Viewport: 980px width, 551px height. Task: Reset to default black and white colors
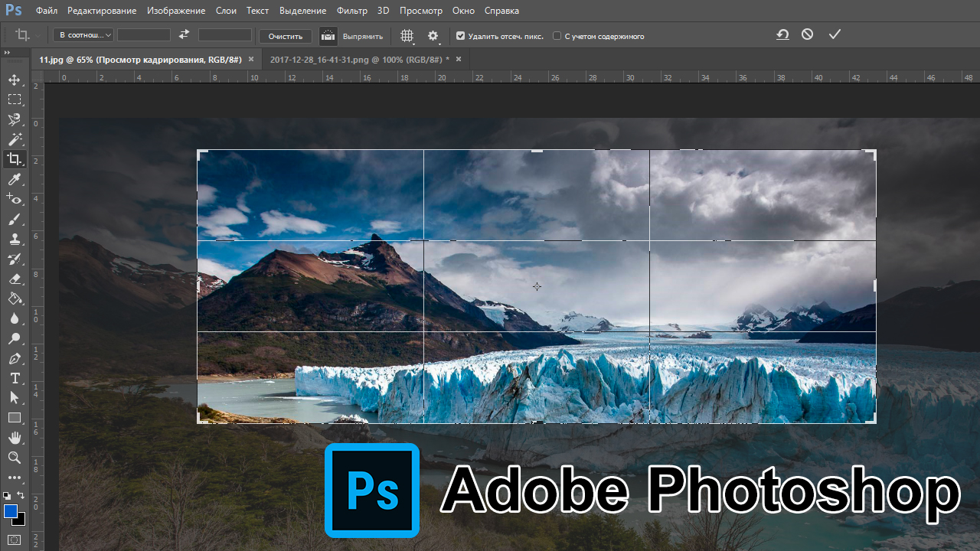tap(7, 496)
